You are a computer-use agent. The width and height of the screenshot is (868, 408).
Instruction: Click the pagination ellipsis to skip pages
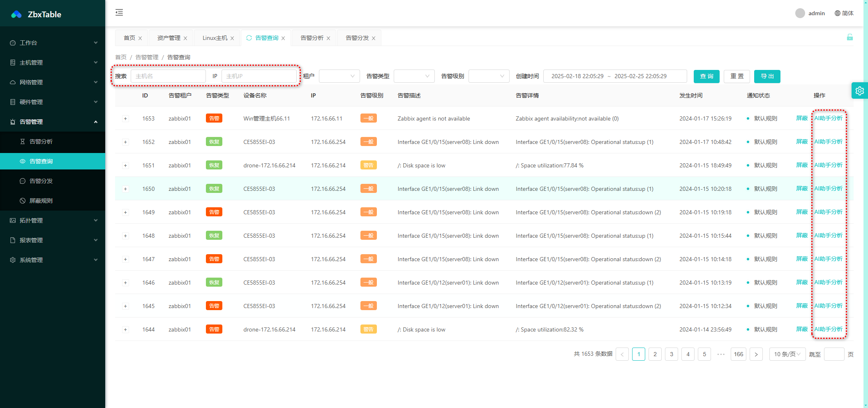click(x=721, y=354)
